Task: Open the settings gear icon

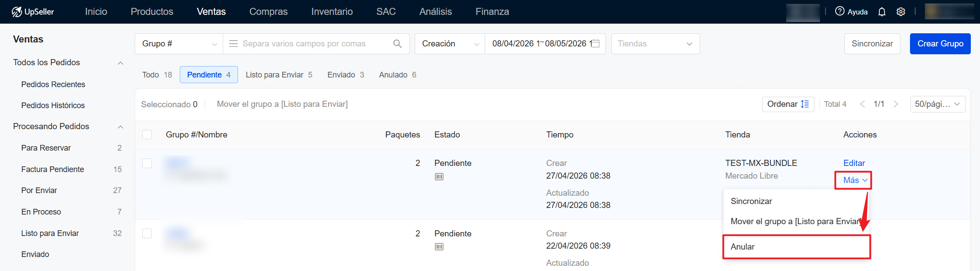Action: [x=901, y=12]
